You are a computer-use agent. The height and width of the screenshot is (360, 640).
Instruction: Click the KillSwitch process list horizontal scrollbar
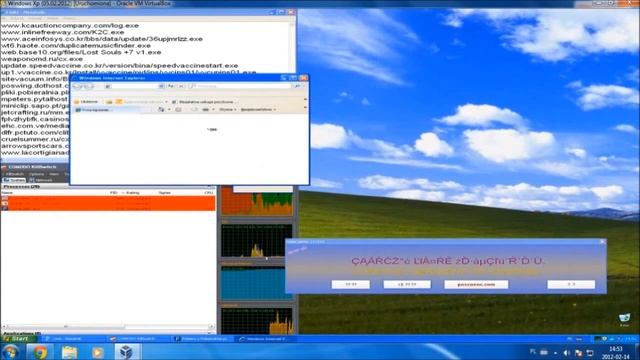(108, 327)
